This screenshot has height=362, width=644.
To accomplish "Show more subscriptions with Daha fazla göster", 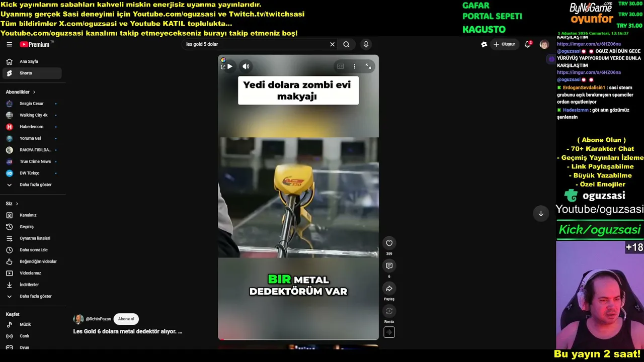I will (x=33, y=185).
